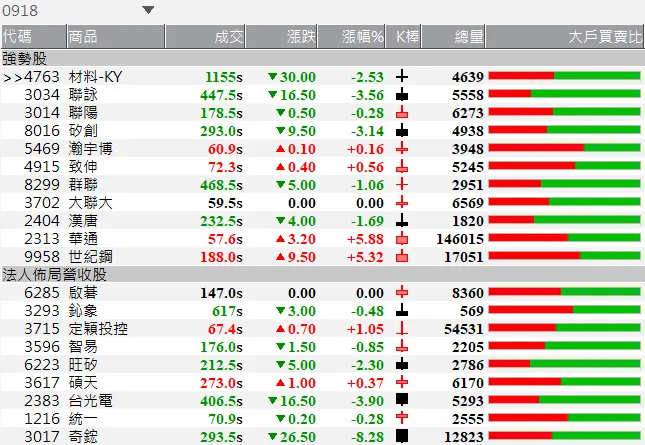Screen dimensions: 645x445
Task: Click percent change +5.32 for 世紀鋼
Action: pos(365,257)
